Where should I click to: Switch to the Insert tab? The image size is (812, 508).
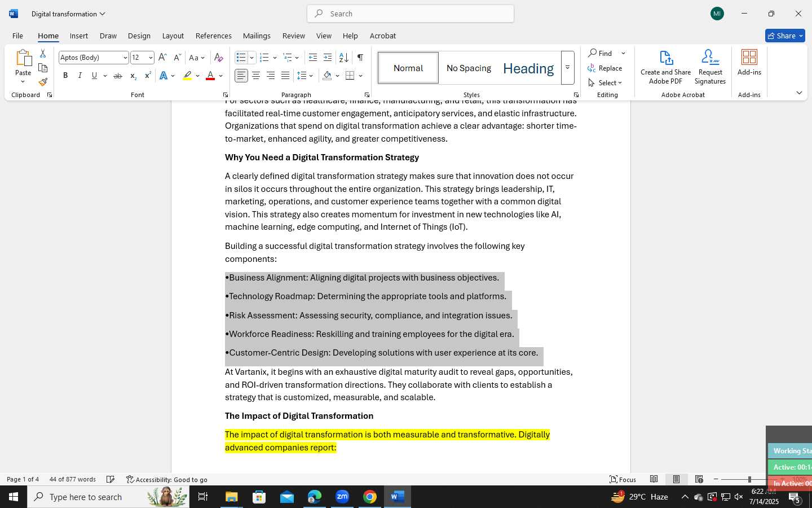79,36
